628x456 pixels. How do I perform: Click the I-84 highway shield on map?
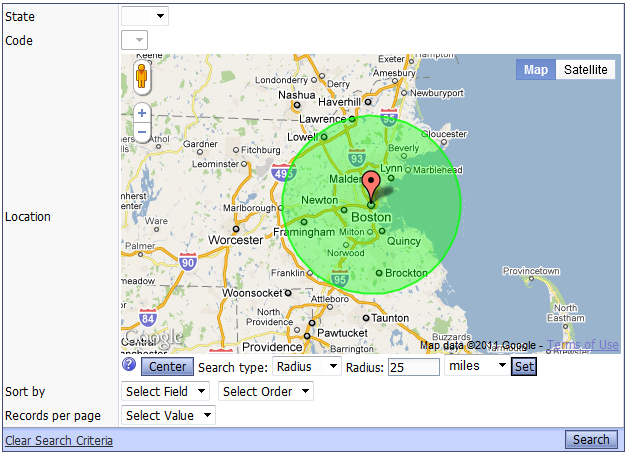148,317
